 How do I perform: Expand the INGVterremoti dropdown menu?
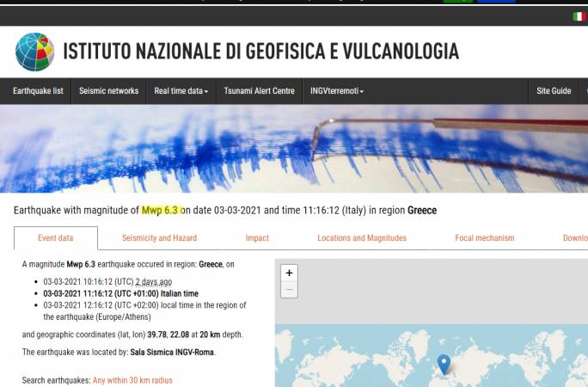(x=337, y=91)
